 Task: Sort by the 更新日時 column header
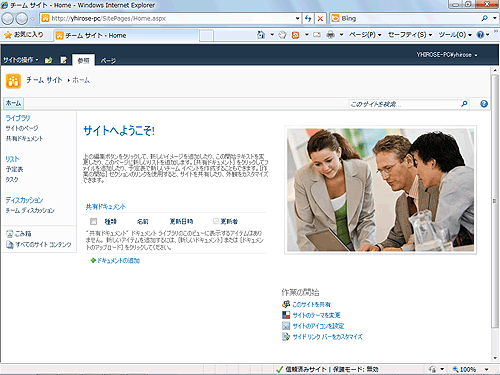tap(181, 221)
